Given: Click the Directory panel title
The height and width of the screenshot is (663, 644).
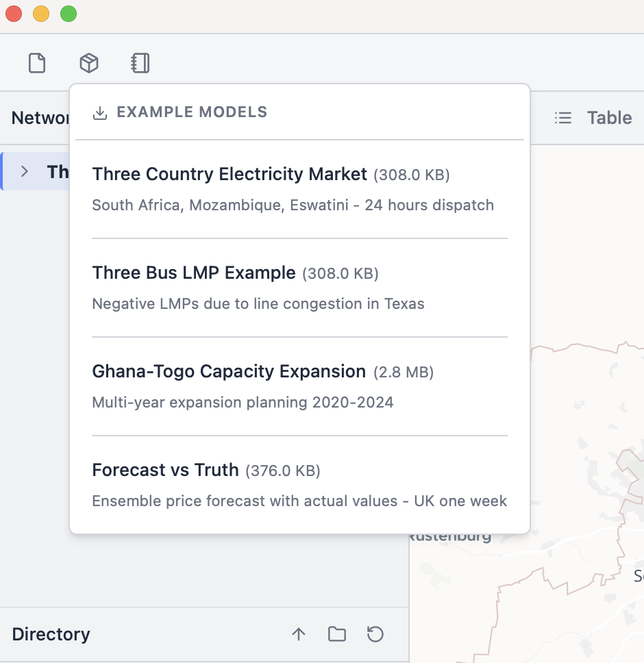Looking at the screenshot, I should coord(51,634).
